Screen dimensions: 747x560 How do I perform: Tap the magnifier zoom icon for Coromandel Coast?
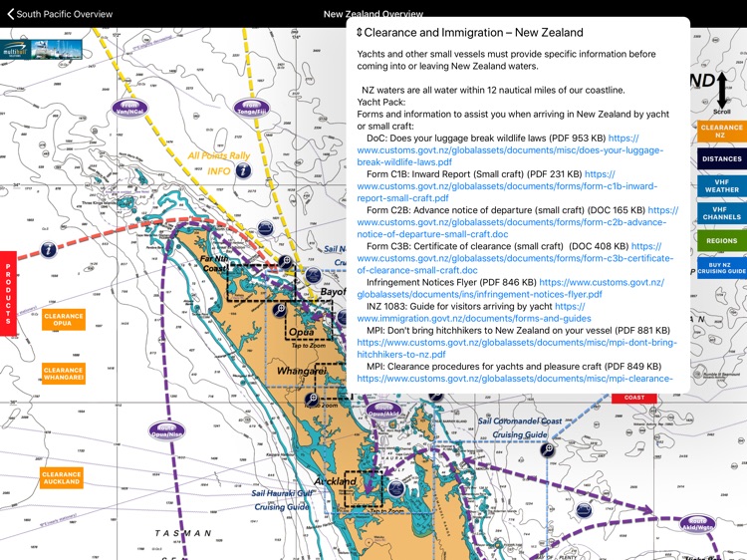coord(548,449)
